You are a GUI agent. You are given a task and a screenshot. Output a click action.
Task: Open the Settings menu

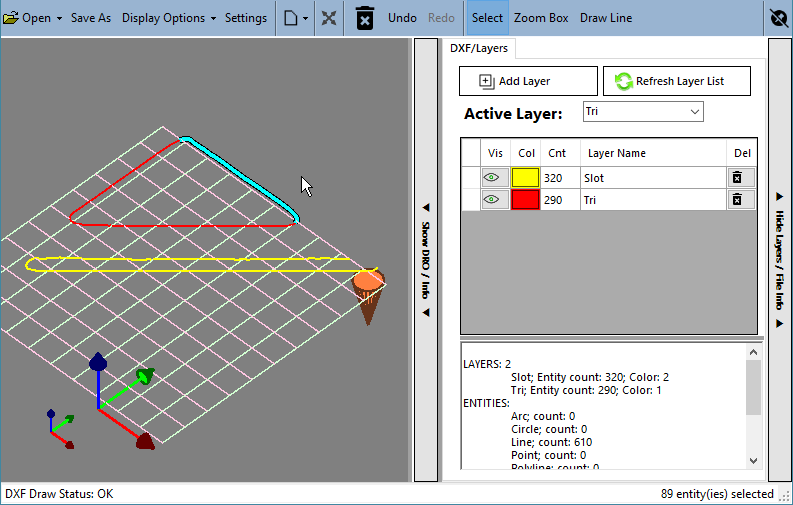(x=246, y=18)
